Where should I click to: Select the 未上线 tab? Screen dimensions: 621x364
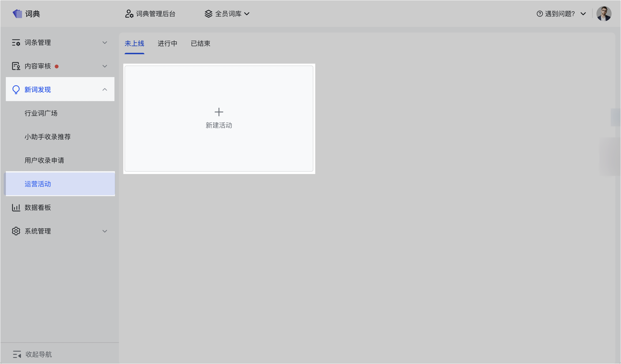134,44
